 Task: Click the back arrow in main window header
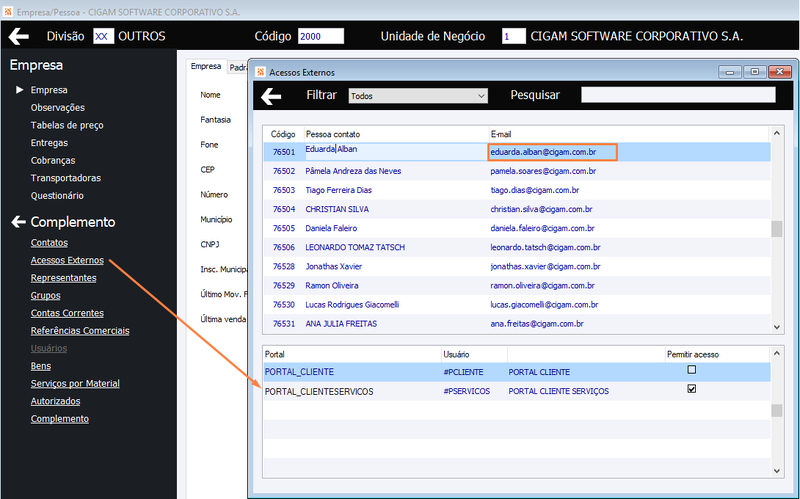click(18, 36)
